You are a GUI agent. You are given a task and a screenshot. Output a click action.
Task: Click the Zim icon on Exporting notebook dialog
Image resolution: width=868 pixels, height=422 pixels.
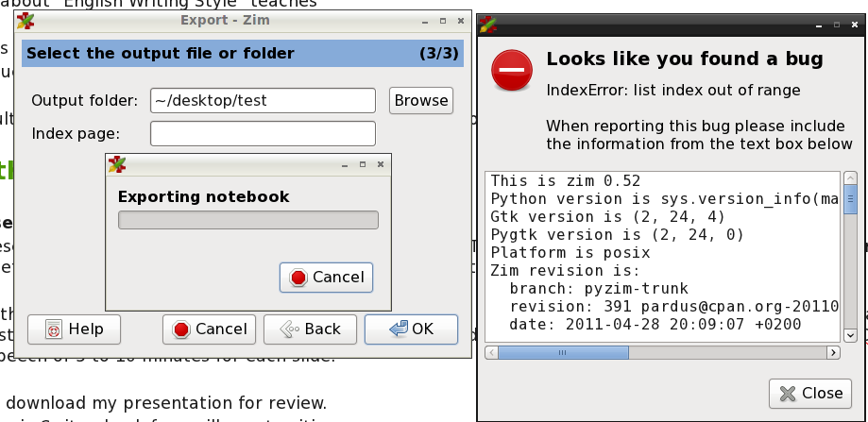tap(117, 165)
